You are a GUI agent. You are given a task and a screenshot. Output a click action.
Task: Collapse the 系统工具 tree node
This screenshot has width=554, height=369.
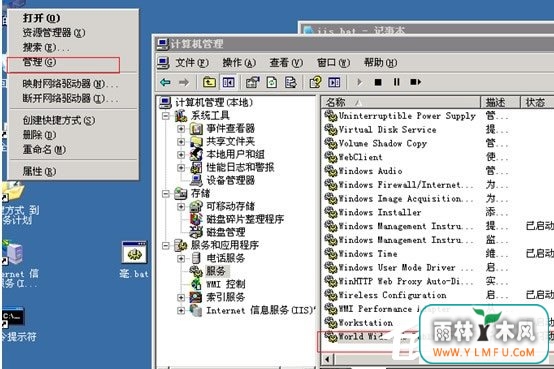point(166,116)
